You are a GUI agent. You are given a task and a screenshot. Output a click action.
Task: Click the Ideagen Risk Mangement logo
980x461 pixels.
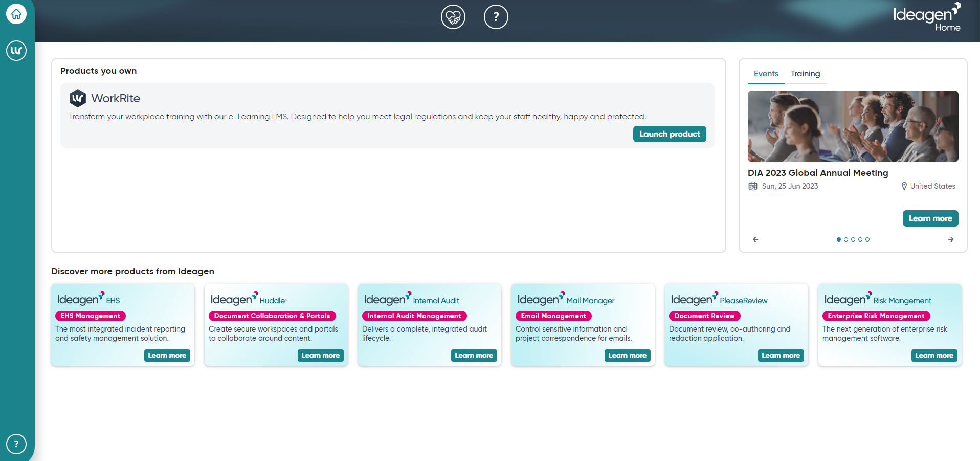click(878, 299)
